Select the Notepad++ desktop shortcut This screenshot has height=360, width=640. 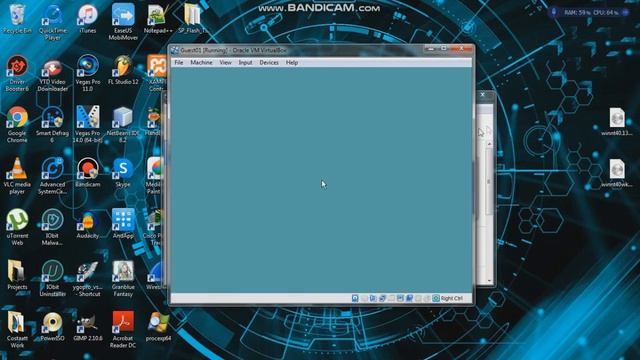coord(158,18)
